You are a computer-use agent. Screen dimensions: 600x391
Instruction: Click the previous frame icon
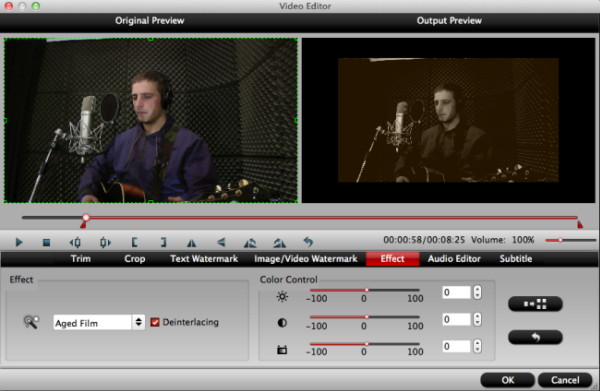point(75,242)
